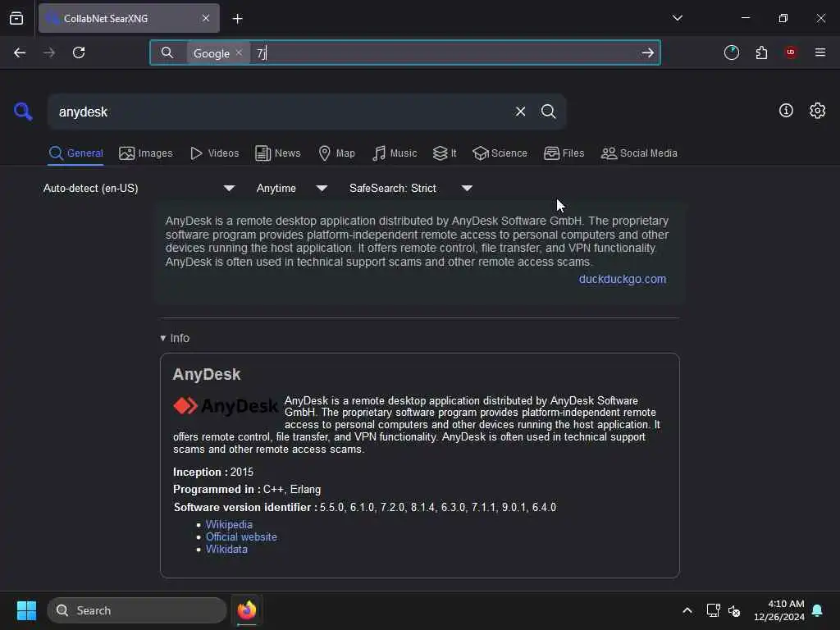Switch to the Science search tab
Screen dimensions: 840x630
[500, 153]
